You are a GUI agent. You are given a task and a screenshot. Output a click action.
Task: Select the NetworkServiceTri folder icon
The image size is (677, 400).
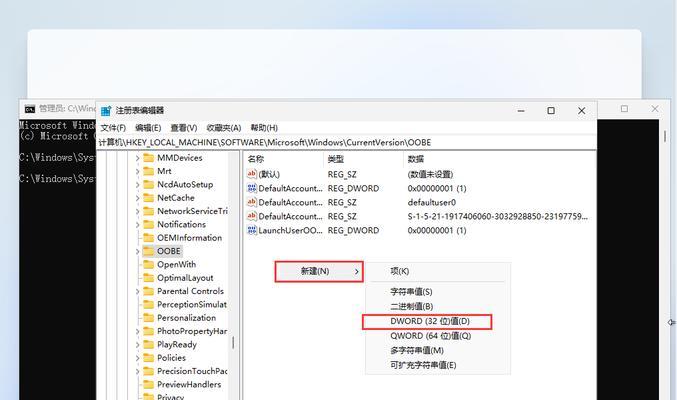point(149,211)
